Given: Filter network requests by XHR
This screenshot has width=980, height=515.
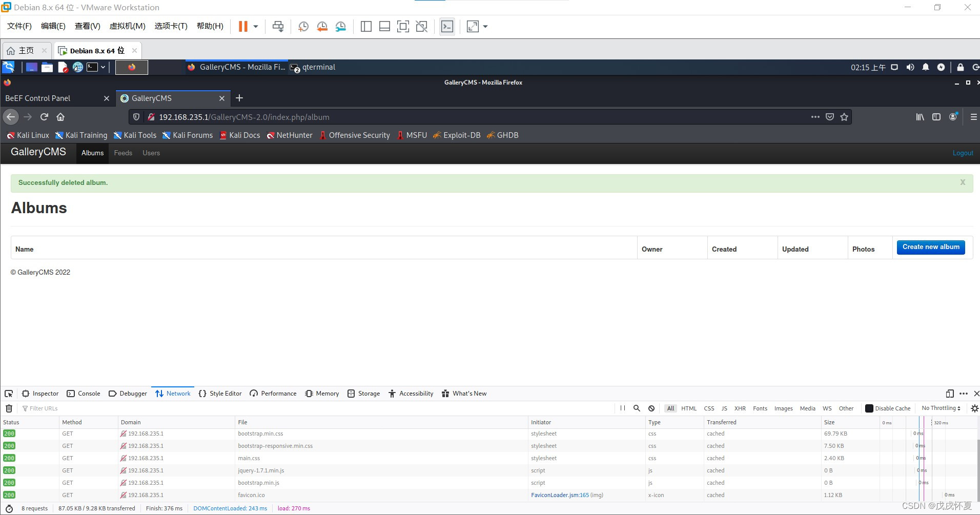Looking at the screenshot, I should coord(740,408).
